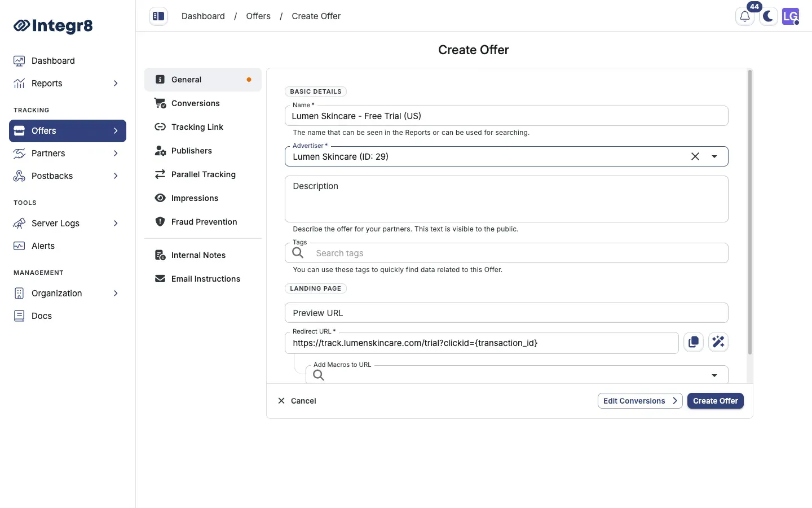Open the Internal Notes tab

[x=203, y=255]
